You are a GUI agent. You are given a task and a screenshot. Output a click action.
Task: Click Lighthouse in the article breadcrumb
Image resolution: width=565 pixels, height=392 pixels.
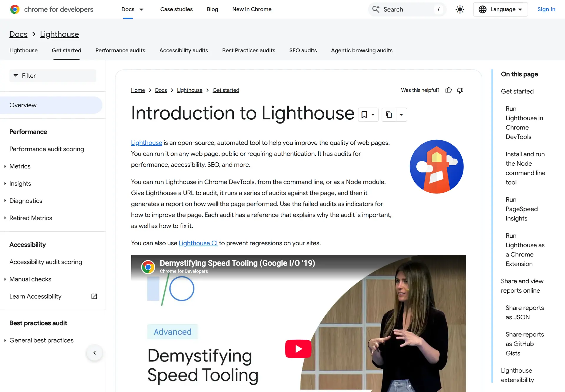click(190, 90)
